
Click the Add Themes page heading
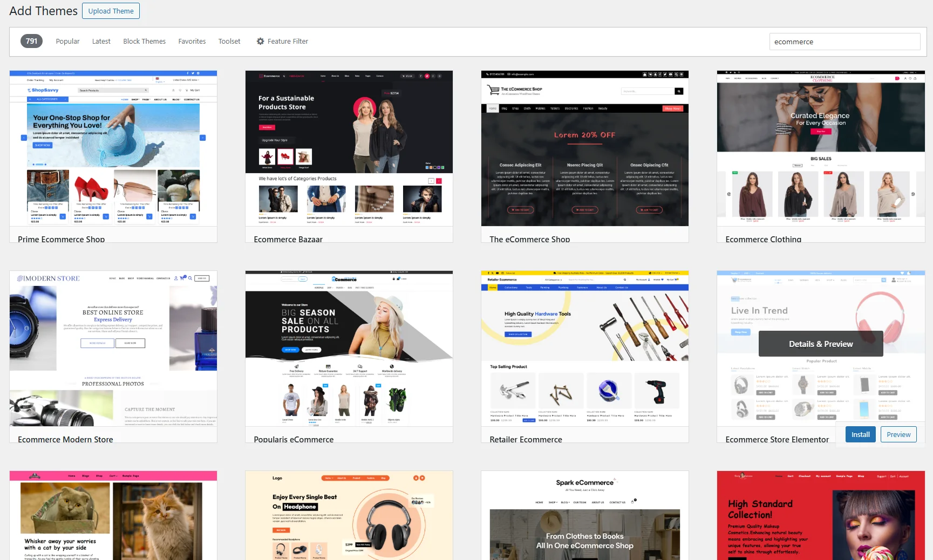tap(43, 11)
